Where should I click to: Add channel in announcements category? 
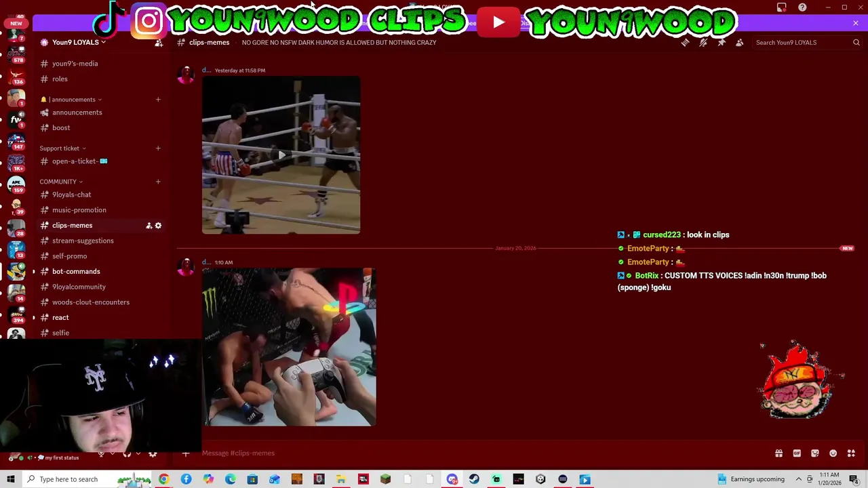(x=158, y=100)
